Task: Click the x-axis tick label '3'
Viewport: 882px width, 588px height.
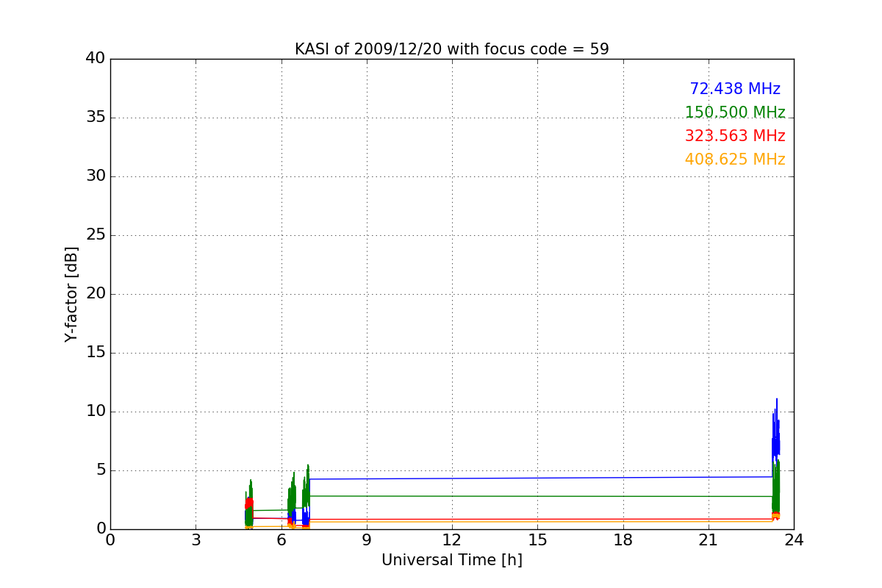Action: [196, 541]
